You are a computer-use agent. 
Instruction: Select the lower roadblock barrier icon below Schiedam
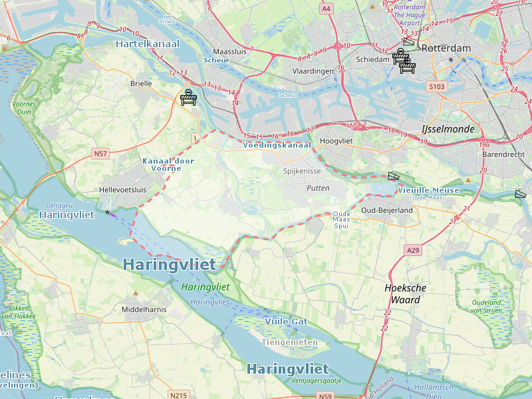[408, 65]
